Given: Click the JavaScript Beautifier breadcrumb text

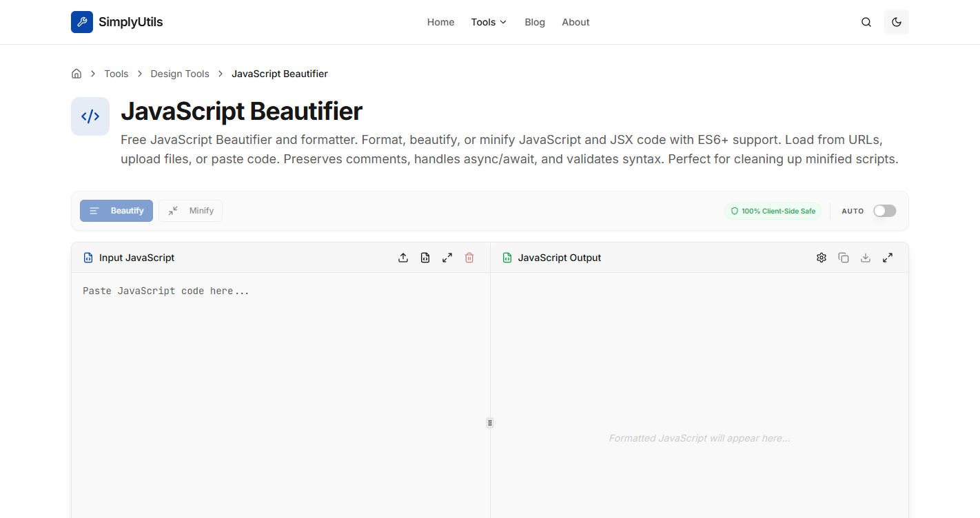Looking at the screenshot, I should [x=280, y=74].
